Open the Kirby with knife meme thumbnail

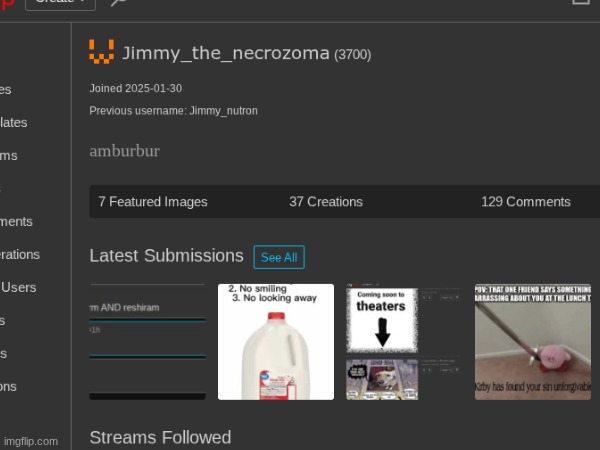(x=532, y=341)
